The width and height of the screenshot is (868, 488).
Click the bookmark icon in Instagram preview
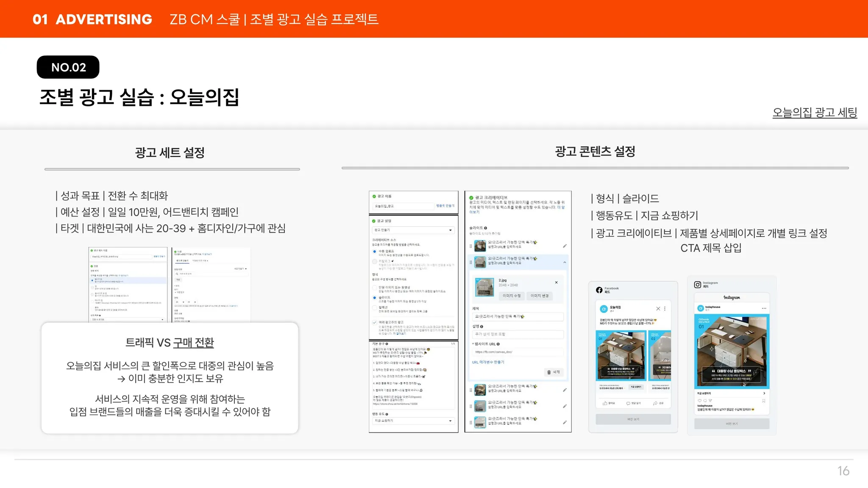point(764,401)
